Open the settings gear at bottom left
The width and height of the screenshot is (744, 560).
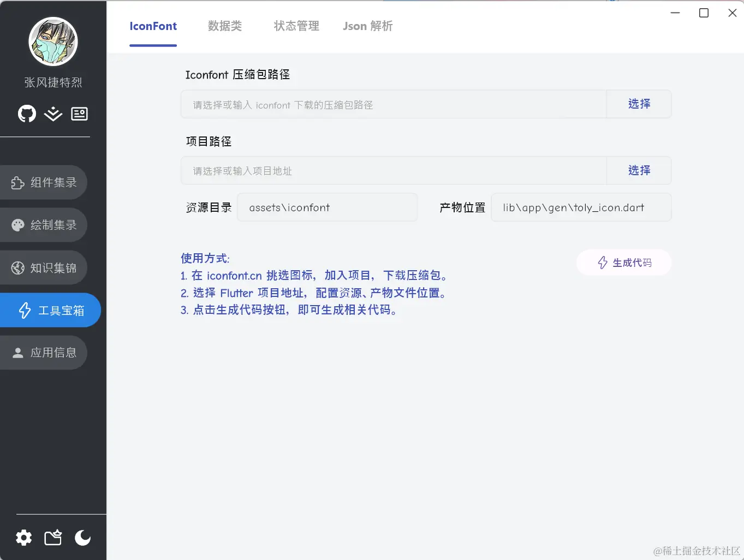pos(23,538)
